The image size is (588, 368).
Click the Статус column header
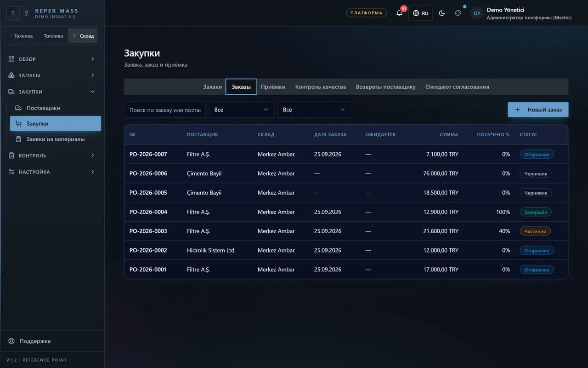pyautogui.click(x=528, y=135)
